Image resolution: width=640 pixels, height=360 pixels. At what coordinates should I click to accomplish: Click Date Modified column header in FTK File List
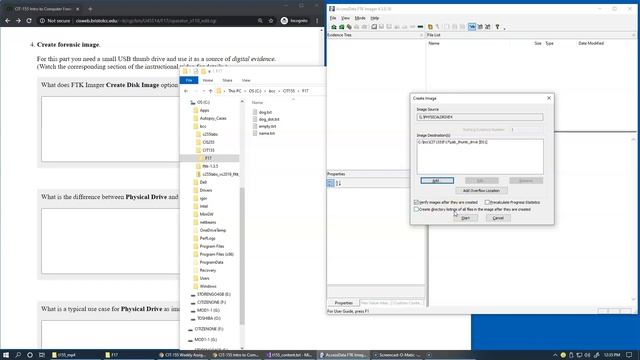click(x=591, y=43)
